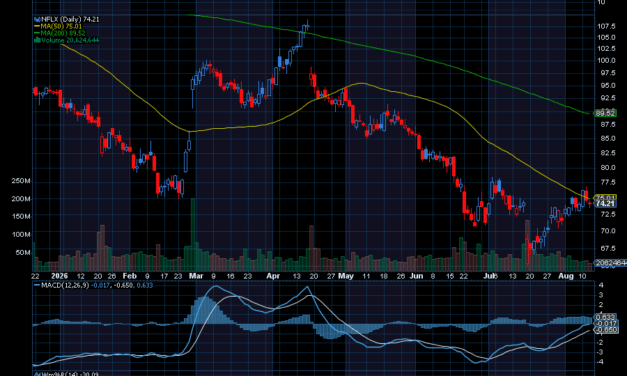The image size is (627, 376).
Task: Click the date label 11 in May
Action: tap(366, 276)
